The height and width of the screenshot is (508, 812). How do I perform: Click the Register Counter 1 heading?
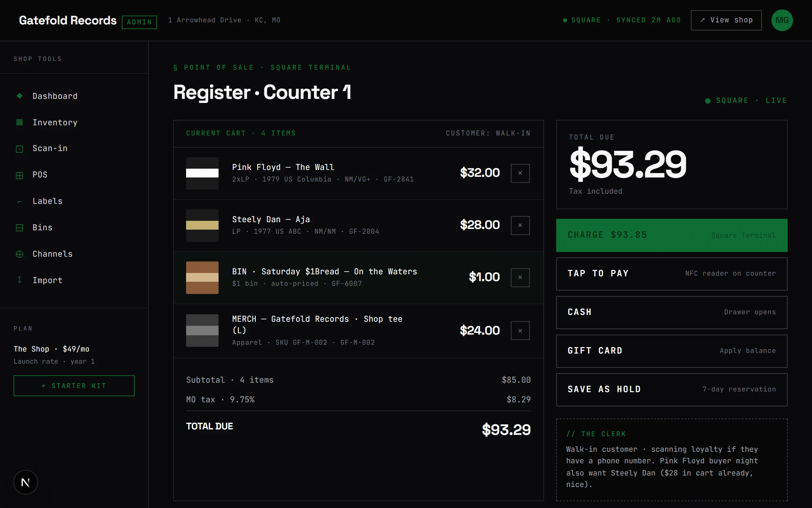point(262,92)
